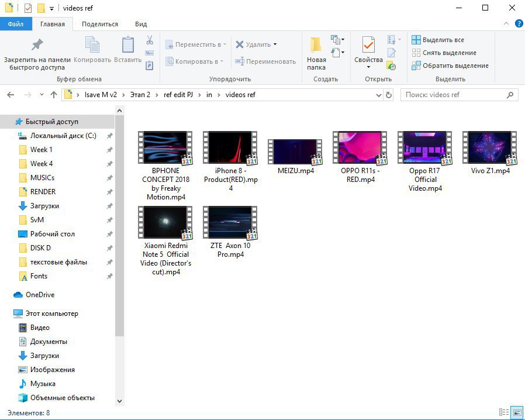Navigate to ref edit PJ breadcrumb

click(178, 95)
